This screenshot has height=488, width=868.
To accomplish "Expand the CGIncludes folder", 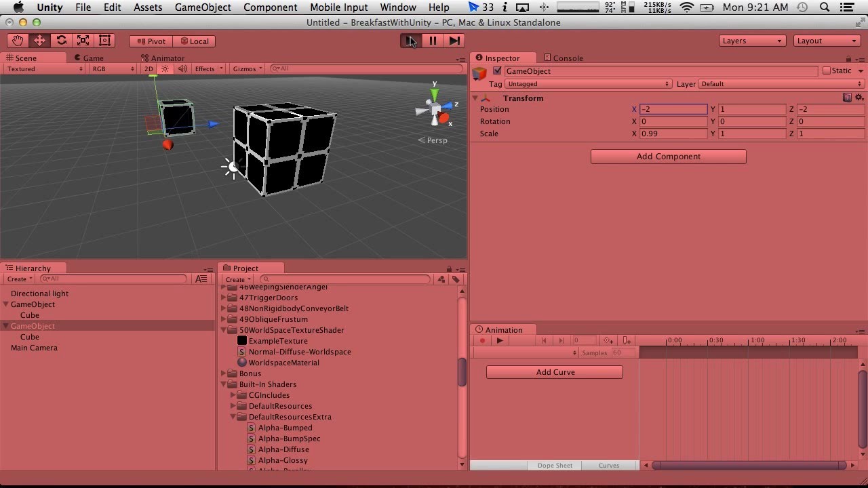I will (233, 394).
